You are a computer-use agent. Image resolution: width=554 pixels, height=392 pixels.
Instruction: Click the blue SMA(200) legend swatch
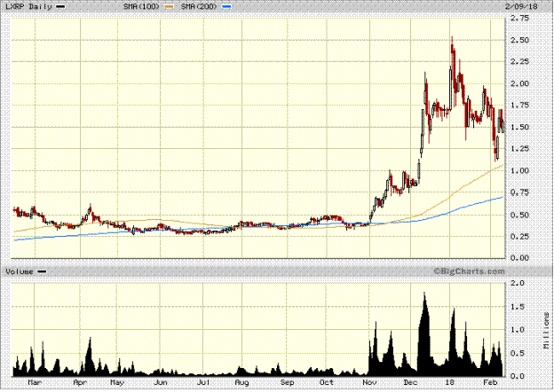226,6
